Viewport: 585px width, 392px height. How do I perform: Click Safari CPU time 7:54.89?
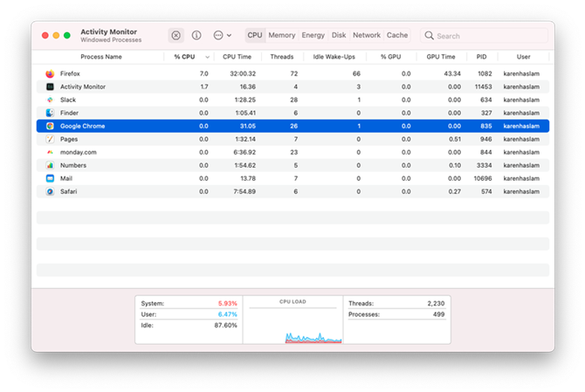click(x=244, y=191)
